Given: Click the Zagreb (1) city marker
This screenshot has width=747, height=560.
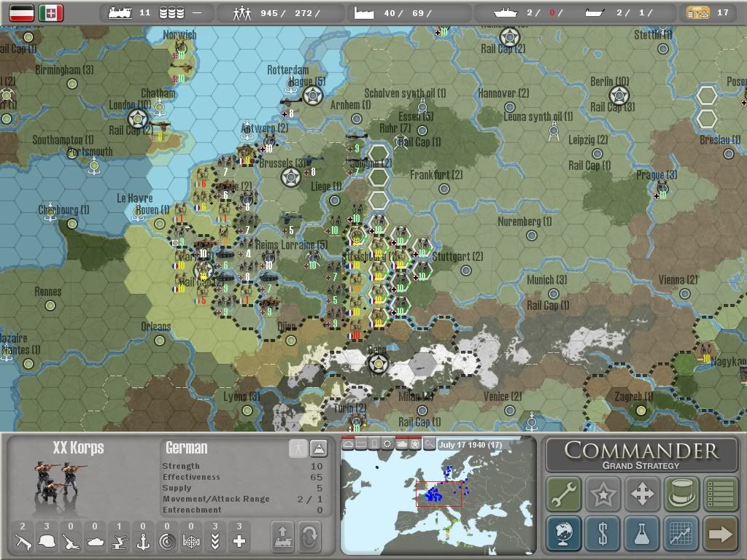Looking at the screenshot, I should tap(641, 410).
